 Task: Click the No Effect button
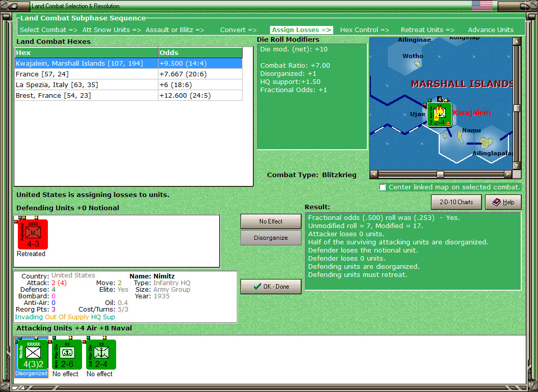click(271, 221)
